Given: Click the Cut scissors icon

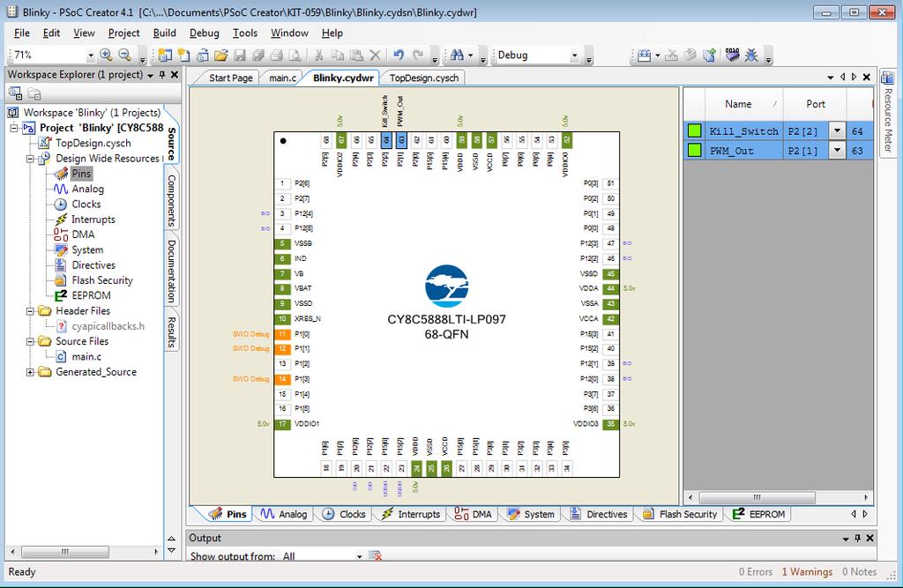Looking at the screenshot, I should [x=318, y=56].
